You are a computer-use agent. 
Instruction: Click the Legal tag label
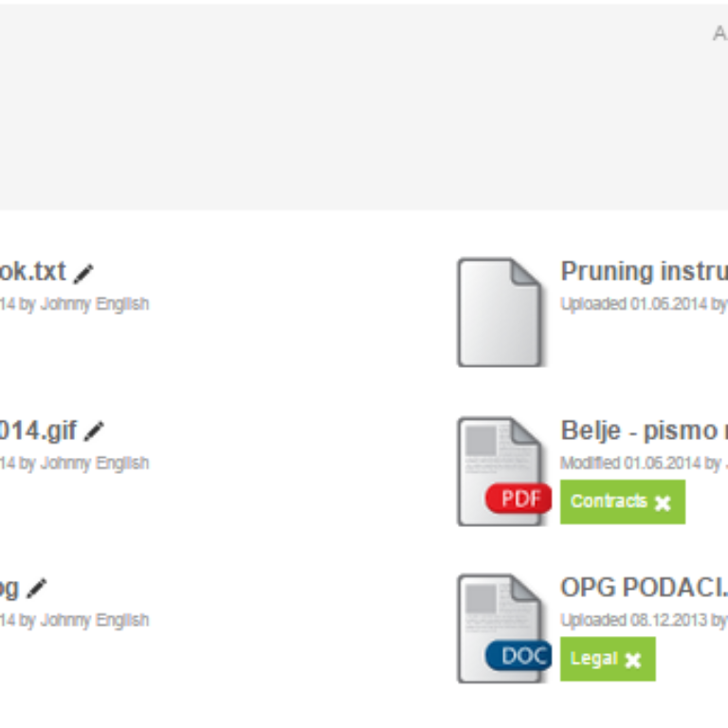click(593, 659)
